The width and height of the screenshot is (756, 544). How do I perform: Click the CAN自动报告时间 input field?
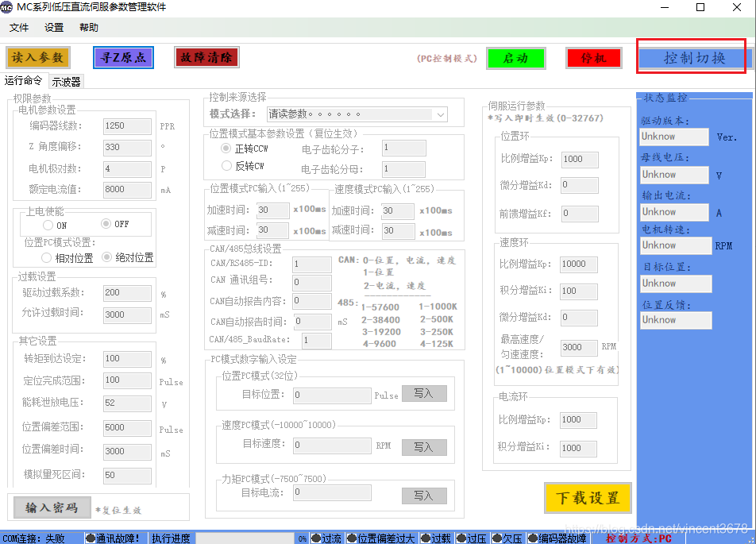313,322
